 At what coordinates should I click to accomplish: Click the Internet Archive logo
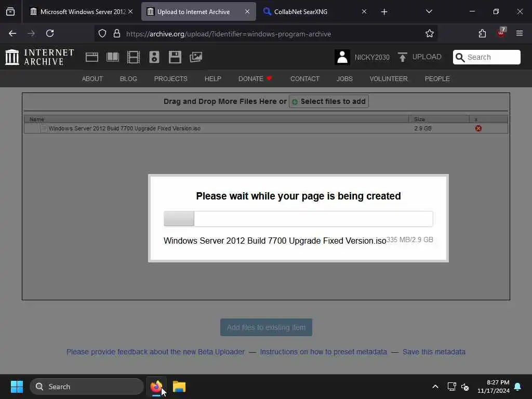click(x=39, y=57)
